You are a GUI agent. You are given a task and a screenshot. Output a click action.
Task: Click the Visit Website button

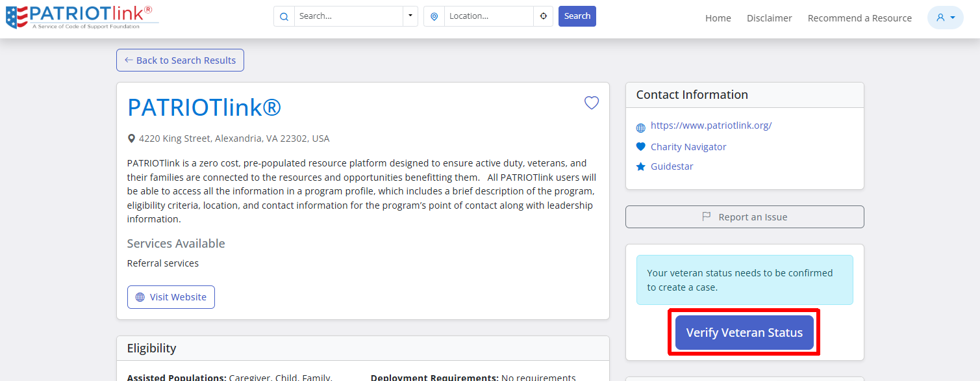pos(171,297)
